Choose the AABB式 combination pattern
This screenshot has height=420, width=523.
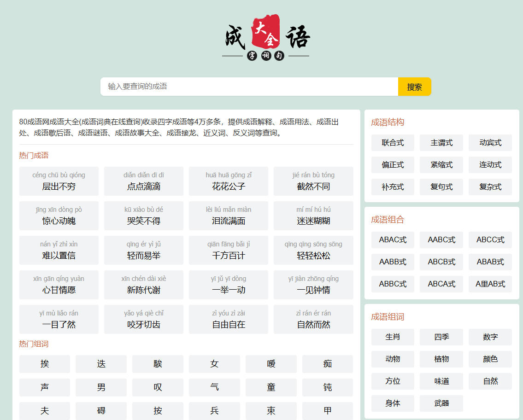393,262
